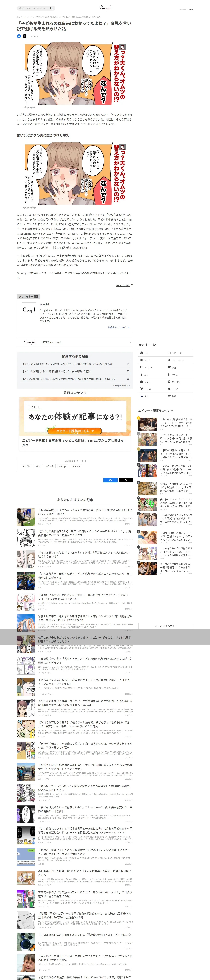Select the #やり方 tag
The width and height of the screenshot is (210, 980).
[x=77, y=466]
